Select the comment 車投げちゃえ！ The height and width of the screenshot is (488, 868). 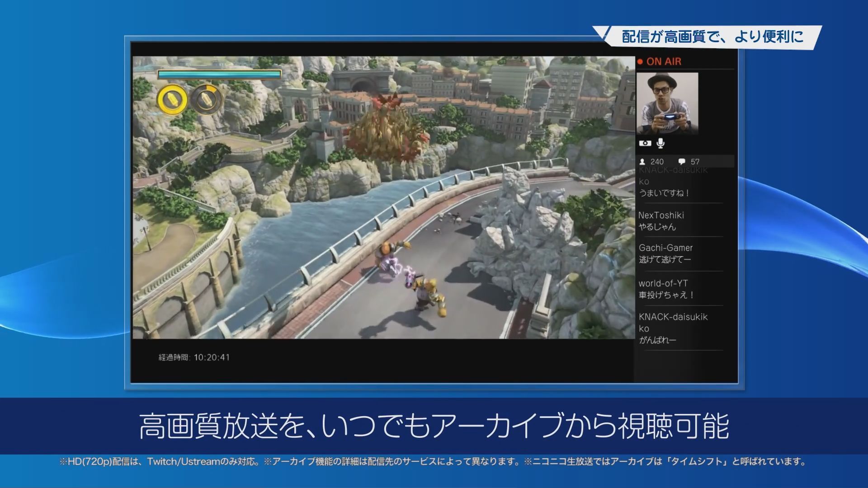pos(666,295)
